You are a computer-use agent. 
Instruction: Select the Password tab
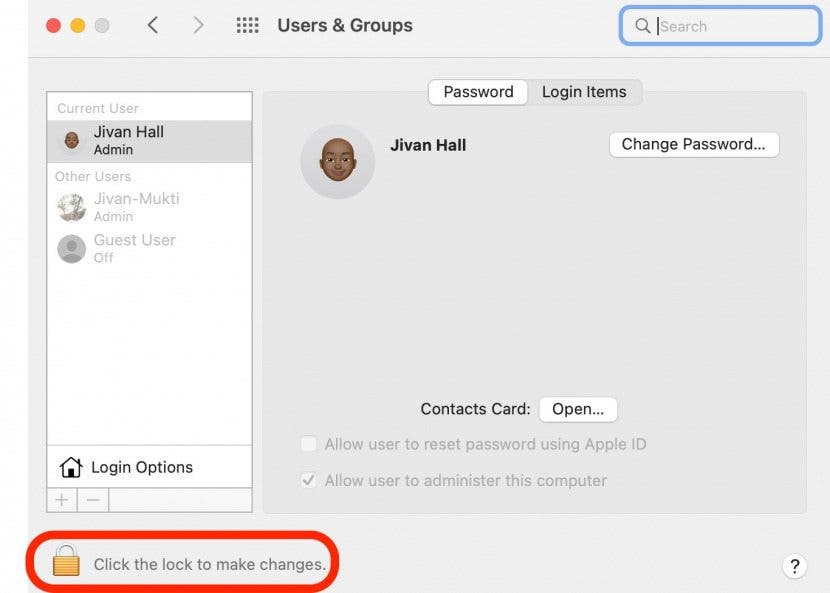(477, 91)
